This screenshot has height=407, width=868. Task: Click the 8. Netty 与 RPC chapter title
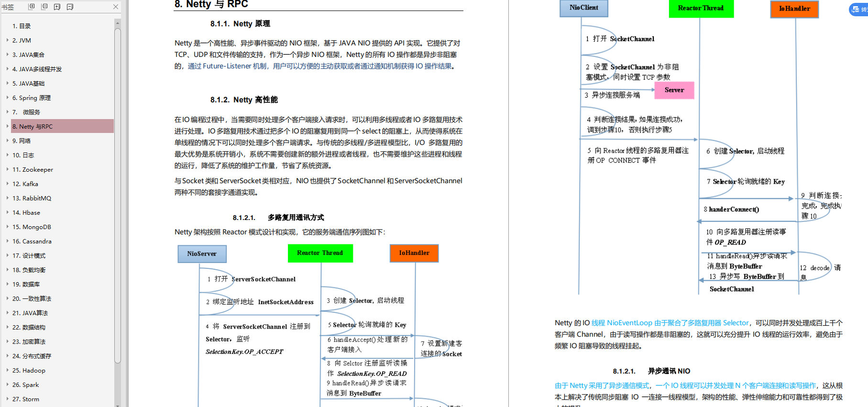[211, 4]
